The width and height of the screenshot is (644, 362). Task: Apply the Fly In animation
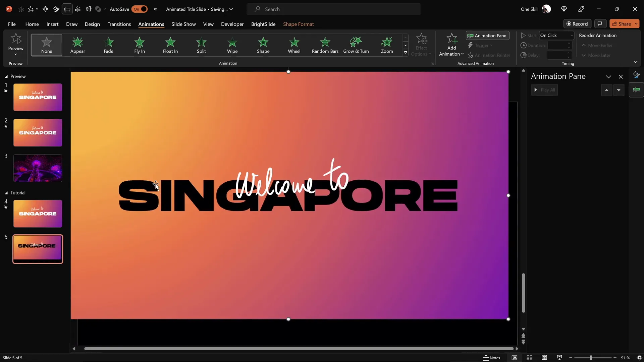(140, 45)
